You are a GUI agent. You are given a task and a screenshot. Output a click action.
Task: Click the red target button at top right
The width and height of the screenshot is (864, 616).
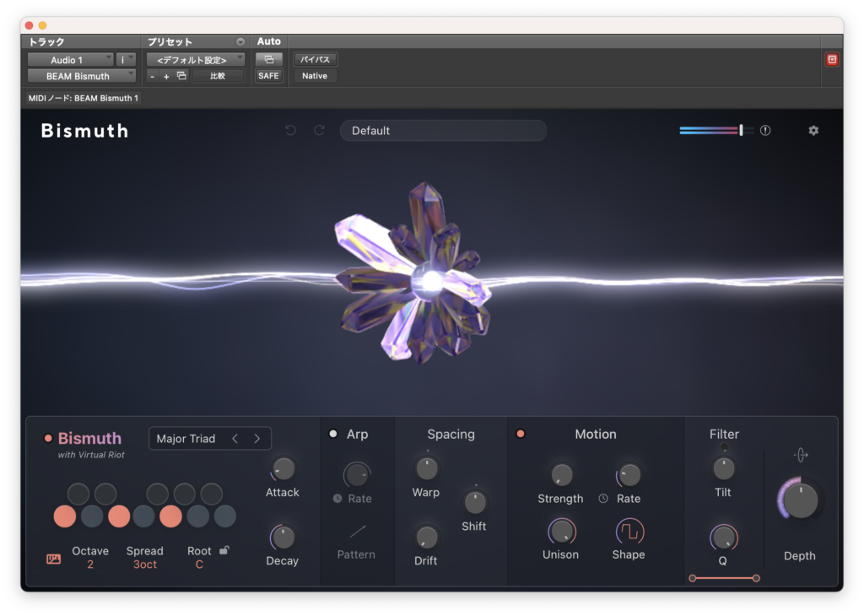832,60
